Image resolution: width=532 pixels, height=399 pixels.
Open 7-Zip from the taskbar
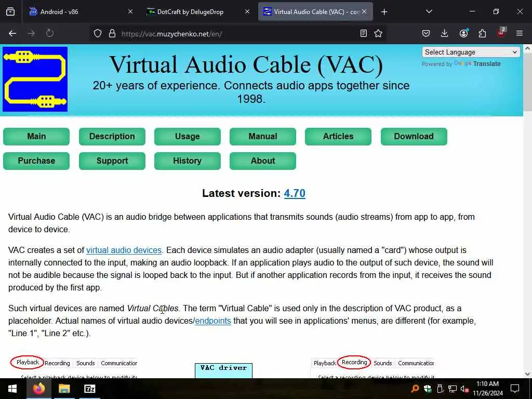(89, 389)
